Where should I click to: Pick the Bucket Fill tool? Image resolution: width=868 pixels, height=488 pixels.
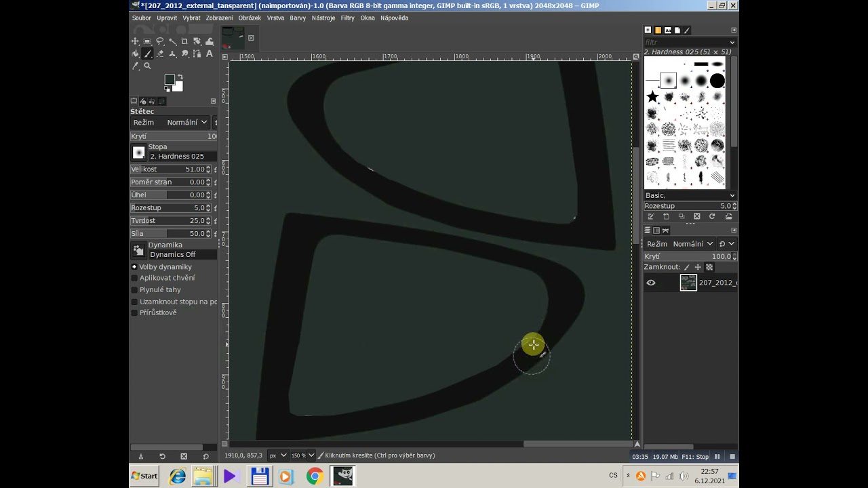pos(135,54)
